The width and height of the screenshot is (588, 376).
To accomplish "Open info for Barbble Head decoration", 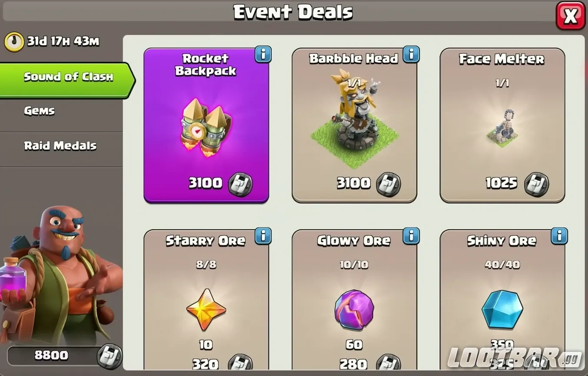I will tap(411, 55).
